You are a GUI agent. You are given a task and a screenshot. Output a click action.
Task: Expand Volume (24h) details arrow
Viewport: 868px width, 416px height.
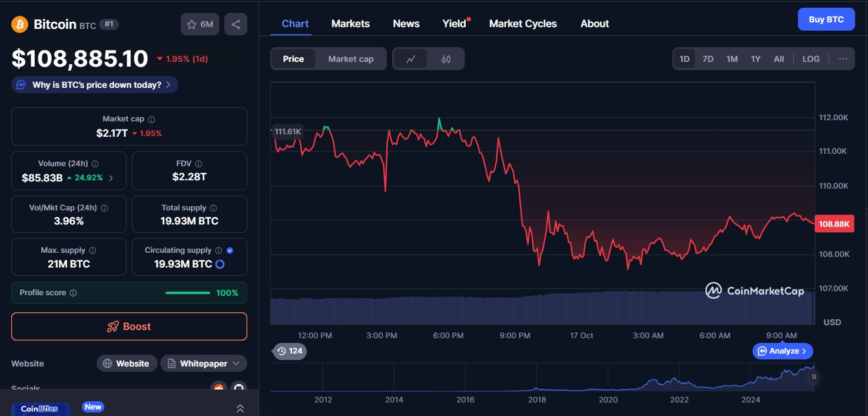pos(111,177)
